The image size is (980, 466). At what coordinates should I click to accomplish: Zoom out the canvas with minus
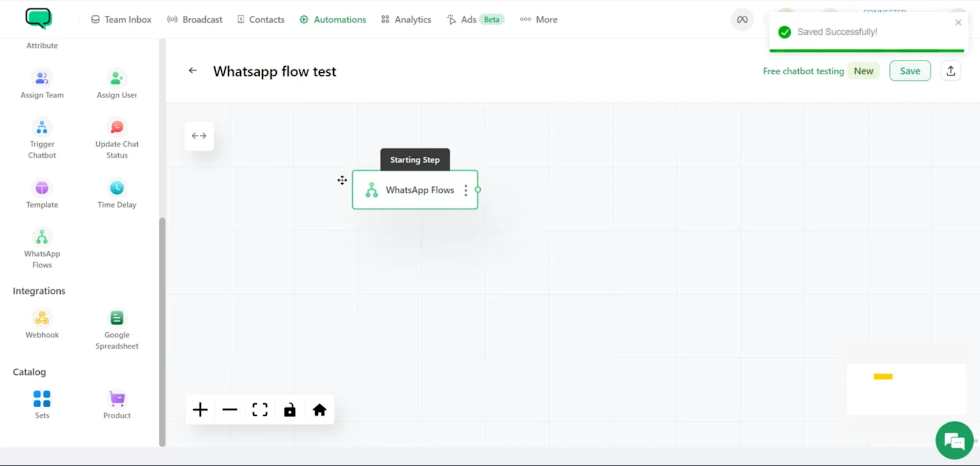230,410
